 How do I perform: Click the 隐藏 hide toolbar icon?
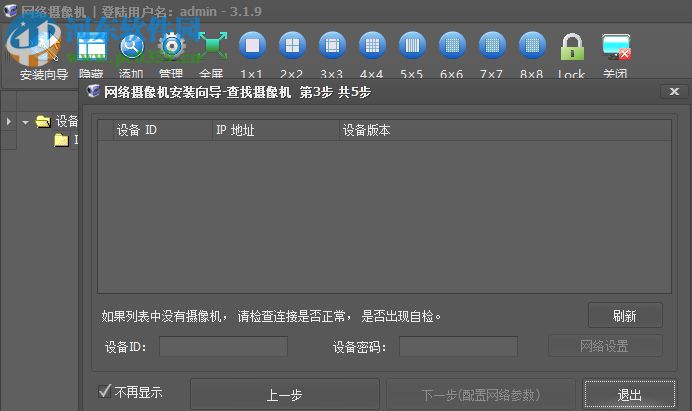(92, 46)
